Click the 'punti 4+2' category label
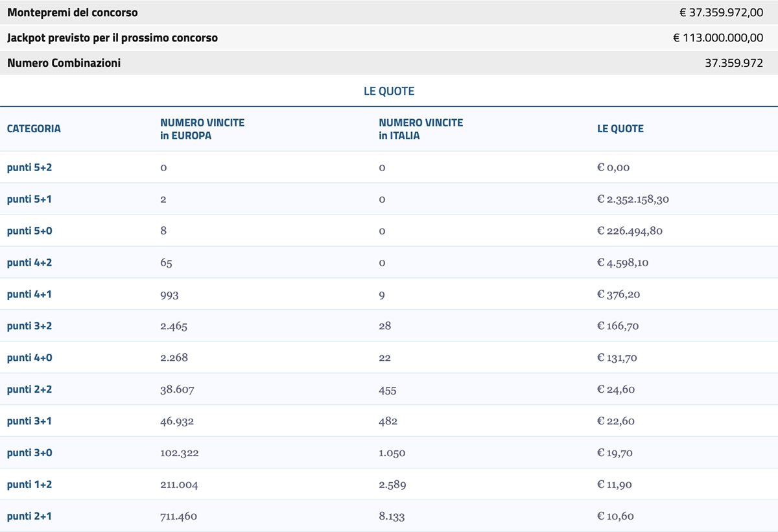The image size is (778, 532). [29, 263]
